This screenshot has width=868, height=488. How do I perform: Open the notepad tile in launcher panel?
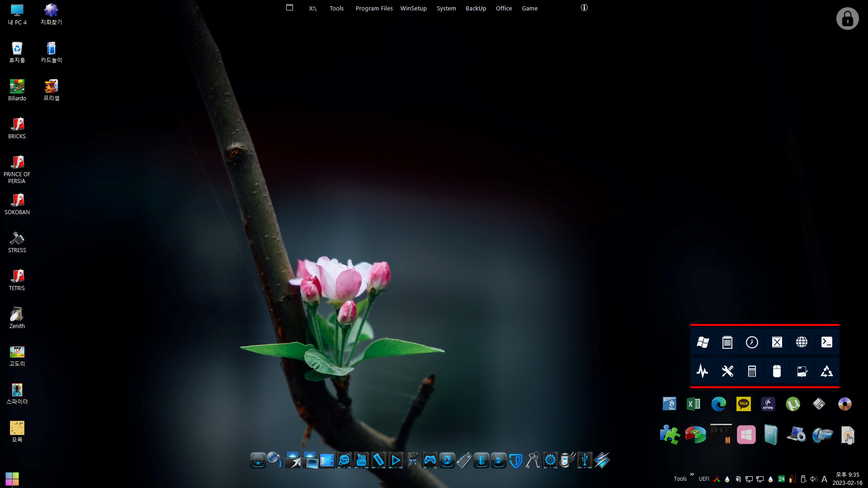tap(727, 342)
